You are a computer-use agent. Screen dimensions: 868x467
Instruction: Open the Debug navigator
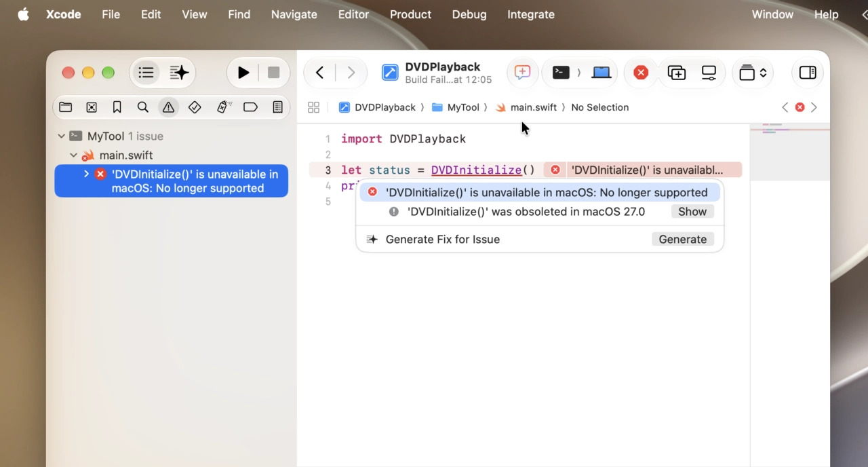[x=224, y=107]
